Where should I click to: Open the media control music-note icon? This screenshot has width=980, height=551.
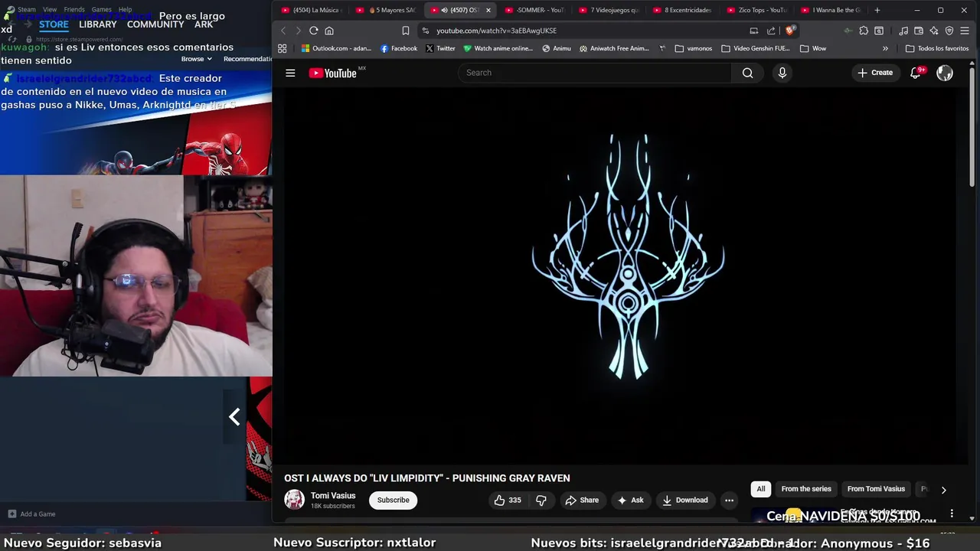903,31
